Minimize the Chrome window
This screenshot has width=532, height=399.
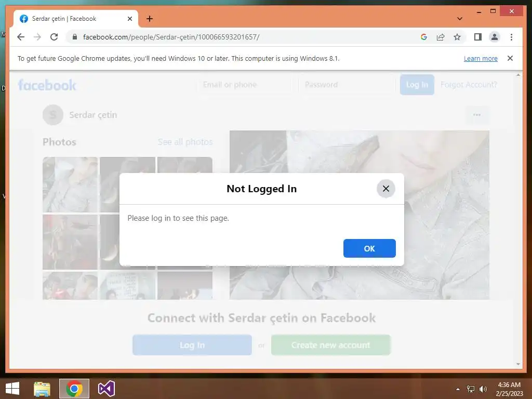coord(478,11)
